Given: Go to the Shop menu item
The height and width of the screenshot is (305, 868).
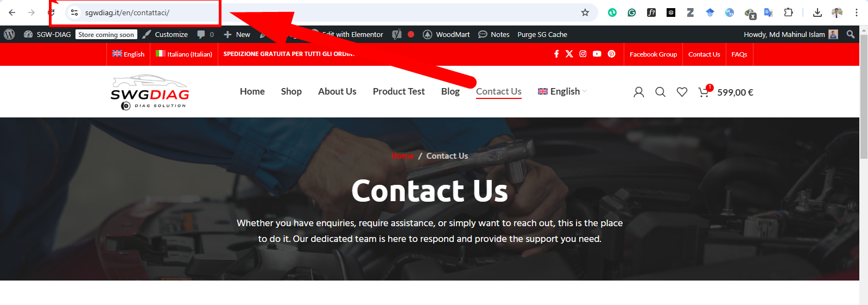Looking at the screenshot, I should tap(292, 91).
